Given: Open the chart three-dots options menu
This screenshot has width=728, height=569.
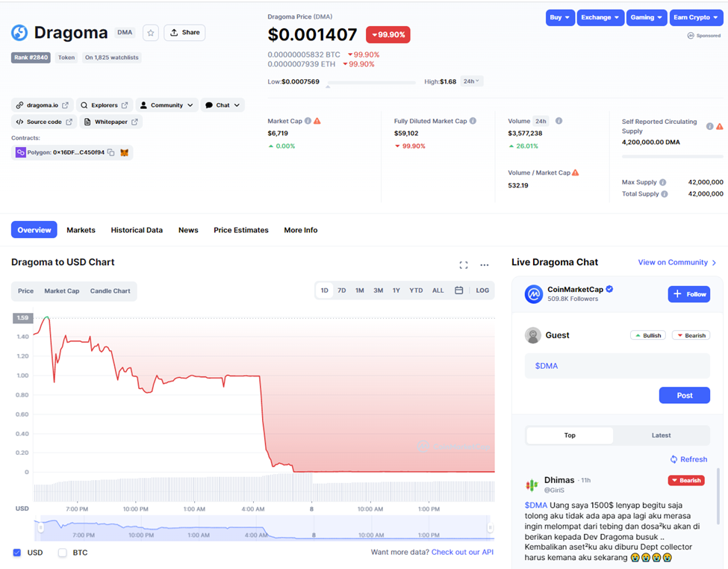Looking at the screenshot, I should [485, 265].
